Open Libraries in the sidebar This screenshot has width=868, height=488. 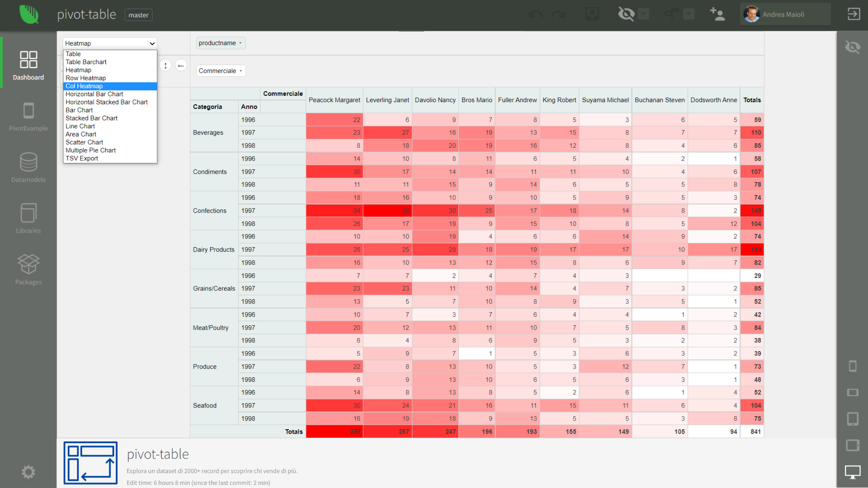coord(28,219)
